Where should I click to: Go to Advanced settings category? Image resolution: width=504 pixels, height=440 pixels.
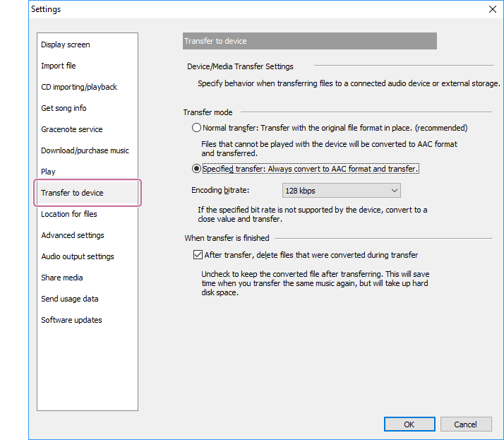tap(73, 235)
